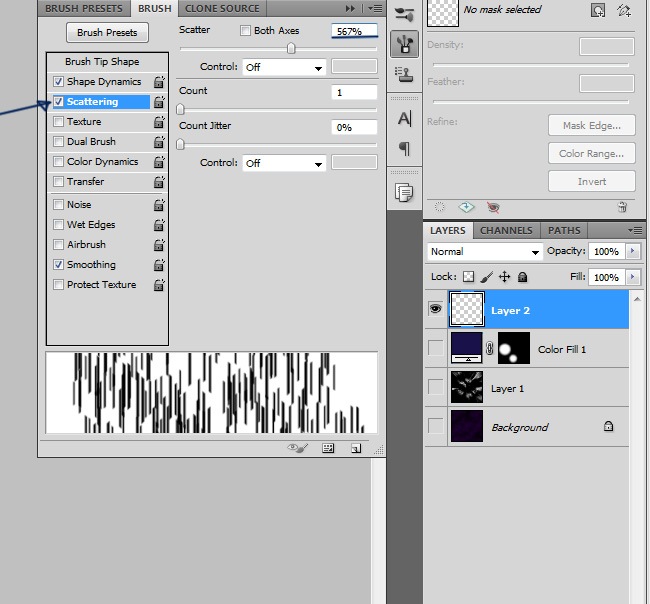Check the Both Axes box
This screenshot has height=604, width=650.
[x=246, y=31]
